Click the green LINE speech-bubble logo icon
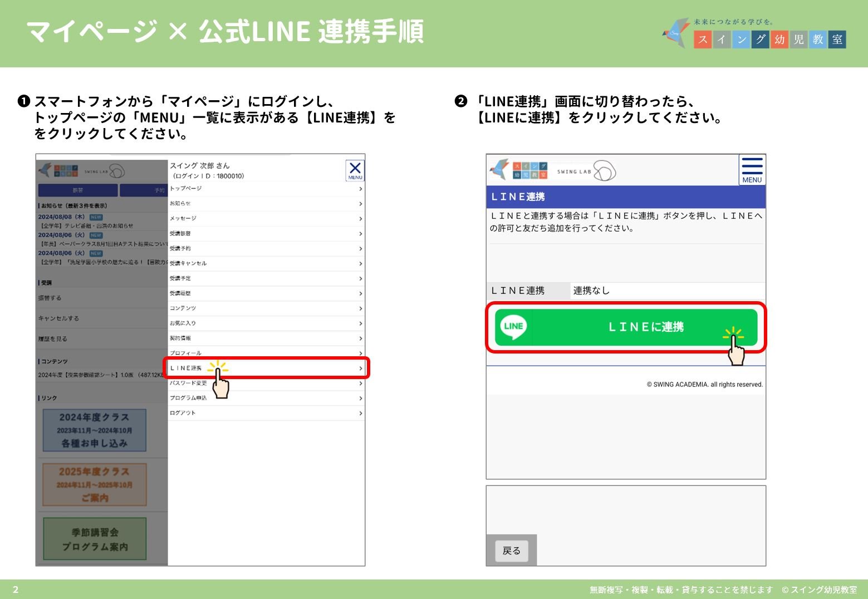This screenshot has height=599, width=868. (x=513, y=327)
